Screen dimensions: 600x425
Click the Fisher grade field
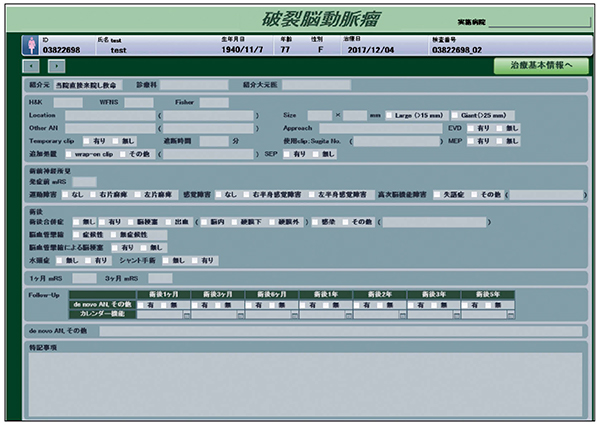click(214, 102)
